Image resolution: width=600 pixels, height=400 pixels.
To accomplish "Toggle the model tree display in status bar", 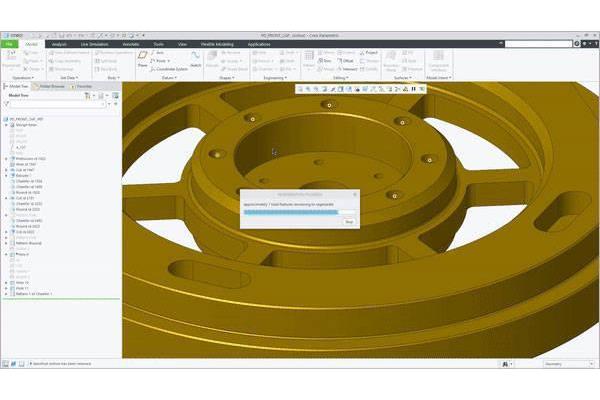I will [6, 364].
